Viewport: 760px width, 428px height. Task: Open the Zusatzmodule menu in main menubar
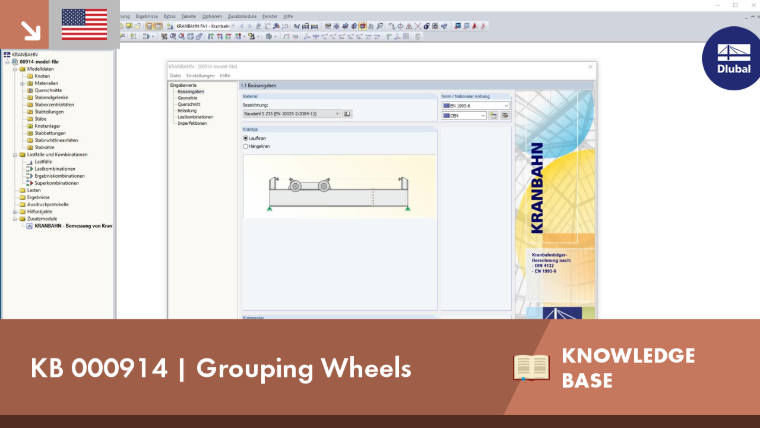tap(242, 16)
